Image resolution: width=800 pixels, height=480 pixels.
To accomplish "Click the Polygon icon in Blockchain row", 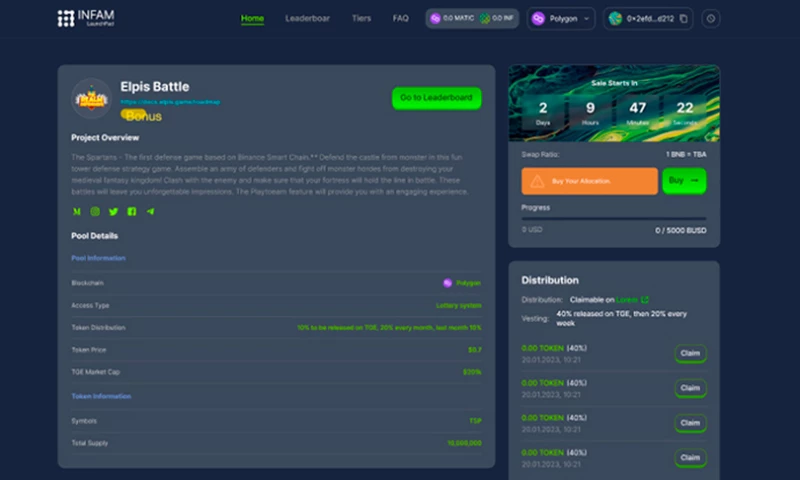I will 447,283.
